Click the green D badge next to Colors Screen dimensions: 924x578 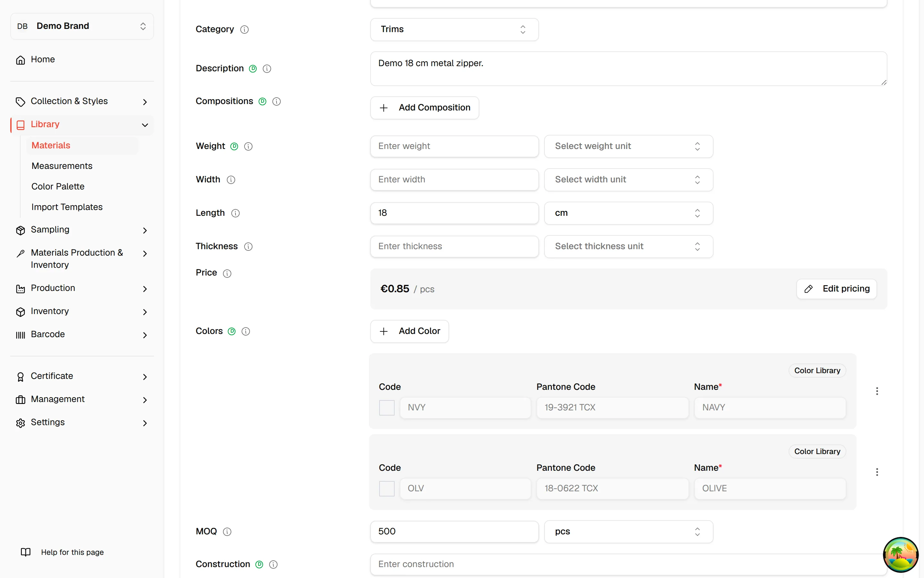pos(232,331)
